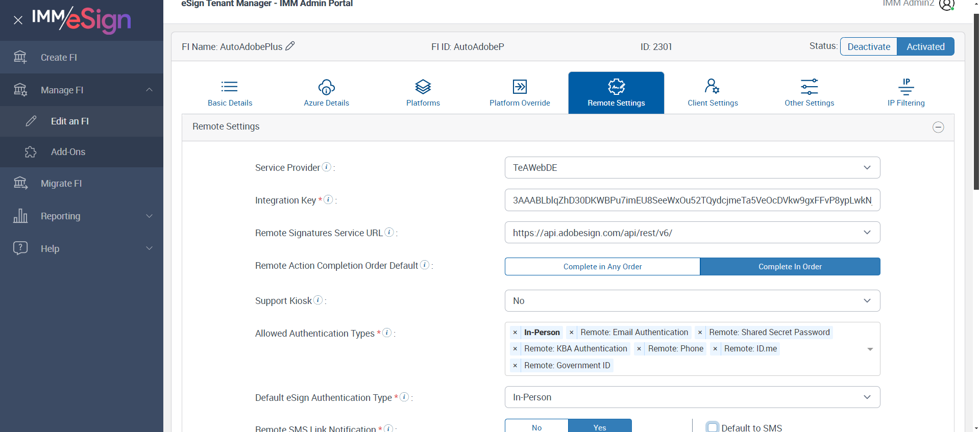Image resolution: width=980 pixels, height=432 pixels.
Task: Click the Help question mark icon
Action: click(x=20, y=248)
